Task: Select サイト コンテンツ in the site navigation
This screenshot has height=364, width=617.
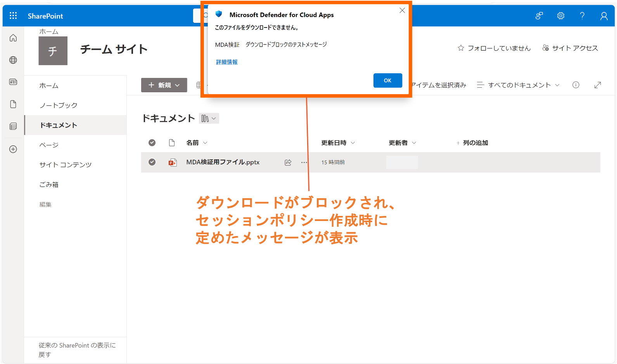Action: point(66,165)
